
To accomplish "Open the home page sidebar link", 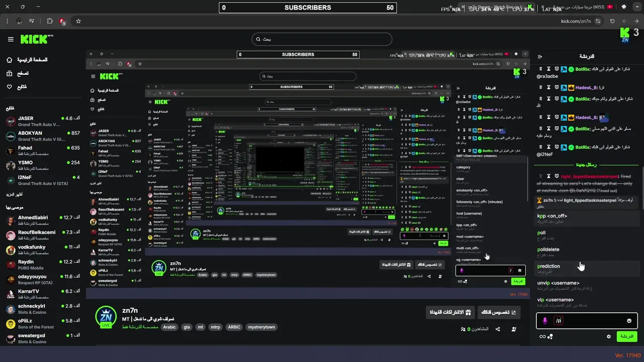I will click(27, 60).
